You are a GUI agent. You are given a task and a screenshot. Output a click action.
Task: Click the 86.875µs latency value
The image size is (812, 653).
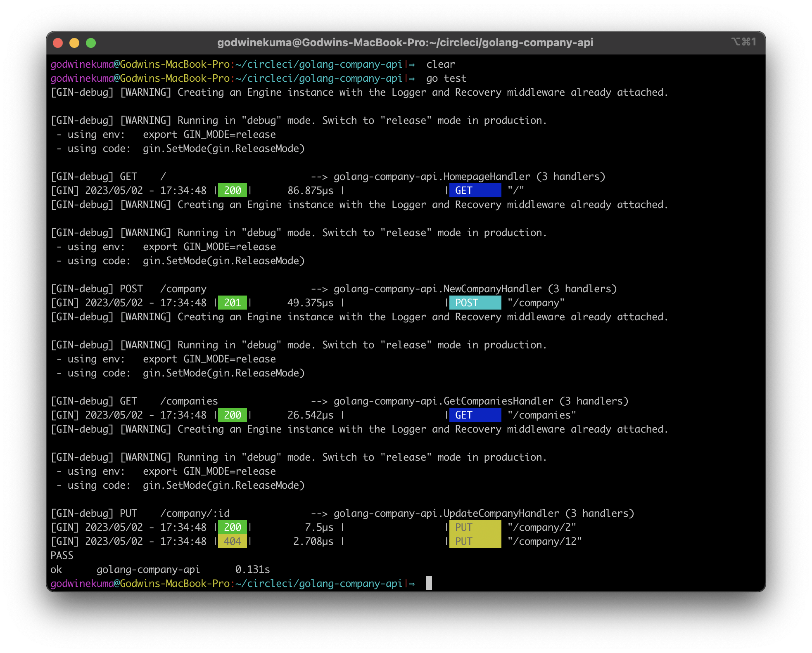point(310,190)
